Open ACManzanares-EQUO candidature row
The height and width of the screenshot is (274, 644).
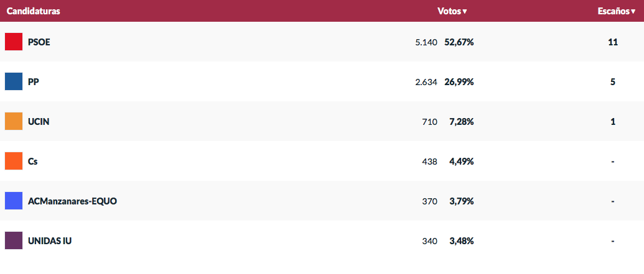(322, 201)
